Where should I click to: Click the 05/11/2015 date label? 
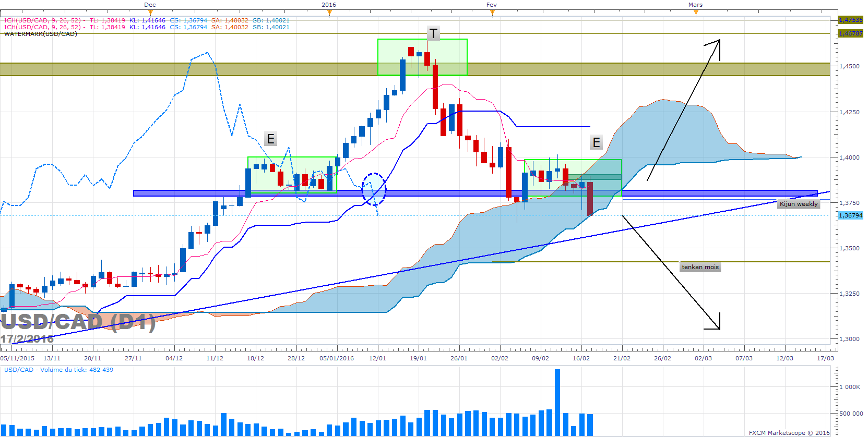17,358
